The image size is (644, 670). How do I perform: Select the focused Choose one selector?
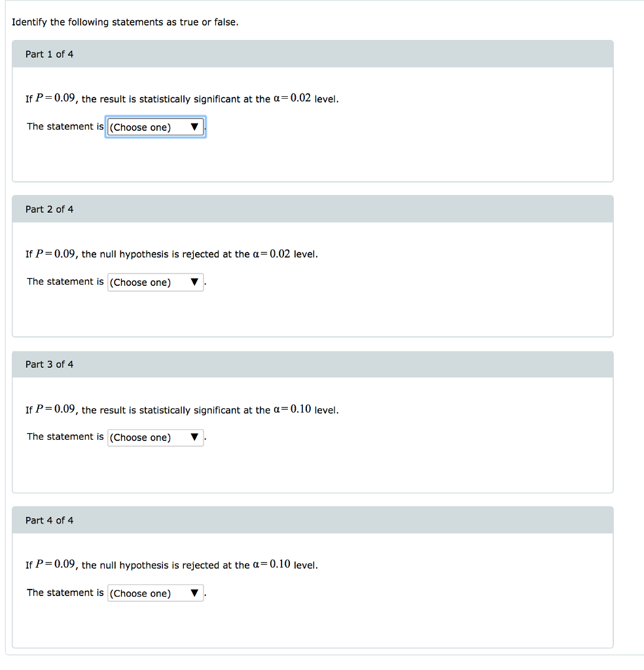(x=155, y=127)
